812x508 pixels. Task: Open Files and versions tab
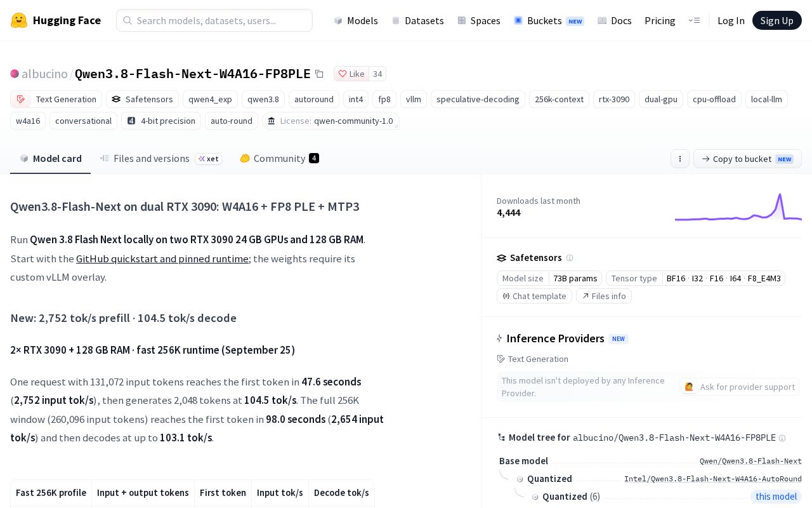tap(160, 159)
